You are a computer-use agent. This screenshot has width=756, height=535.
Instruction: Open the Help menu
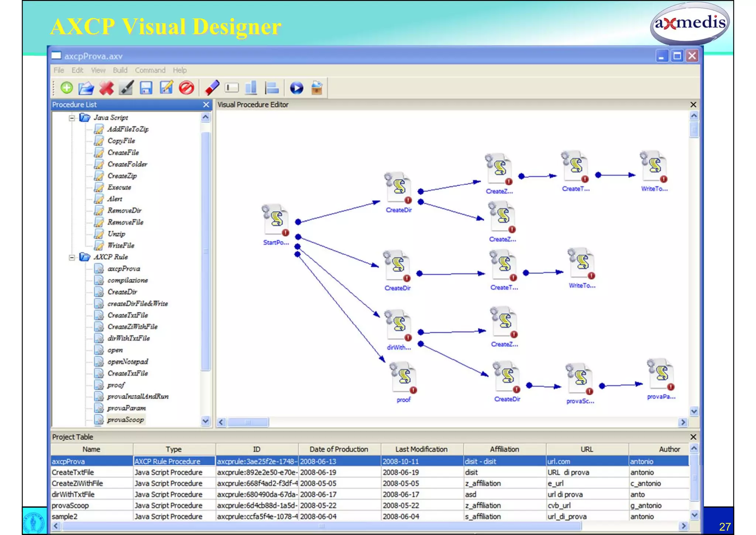tap(180, 70)
